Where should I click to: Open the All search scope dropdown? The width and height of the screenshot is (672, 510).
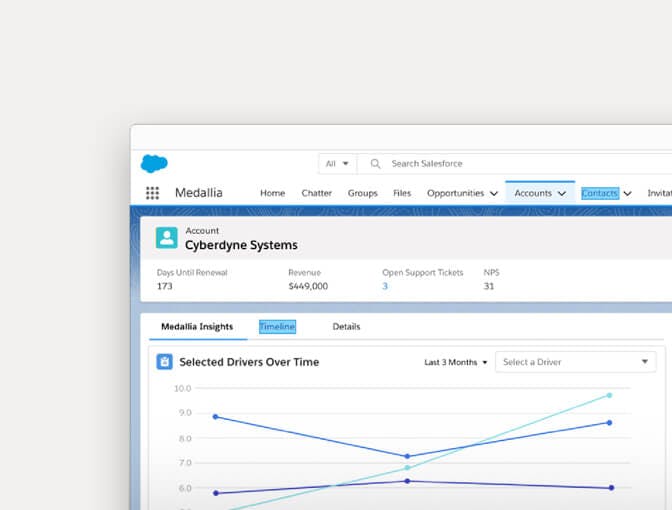337,164
